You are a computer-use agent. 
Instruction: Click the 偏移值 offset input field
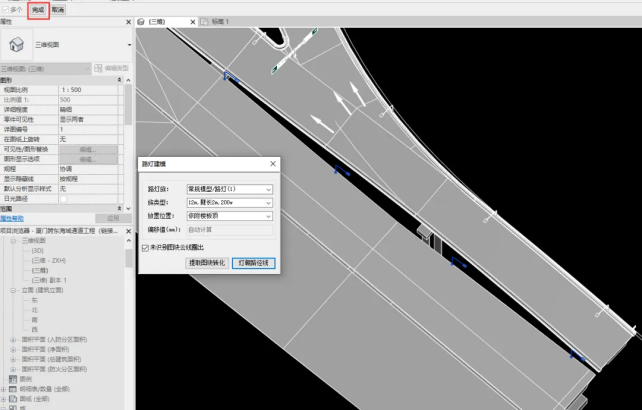tap(228, 229)
